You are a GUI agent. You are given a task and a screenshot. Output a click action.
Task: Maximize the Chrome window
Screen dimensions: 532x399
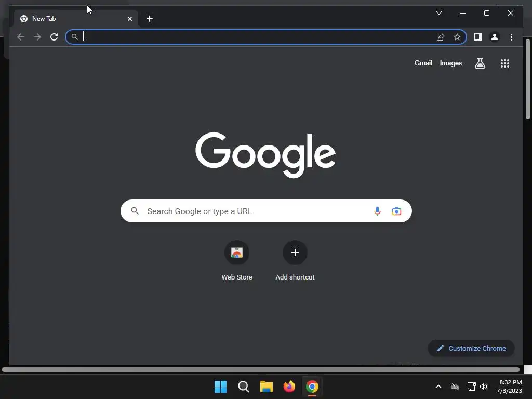pos(486,13)
